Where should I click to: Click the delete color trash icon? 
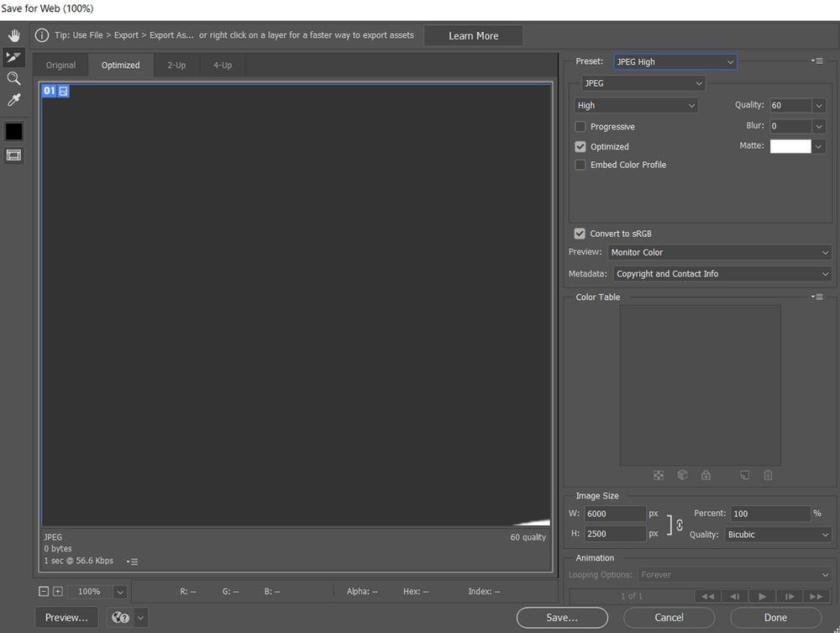[768, 475]
